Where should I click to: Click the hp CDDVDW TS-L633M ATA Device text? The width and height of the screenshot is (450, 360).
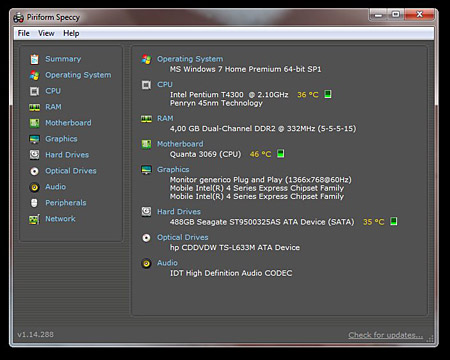pyautogui.click(x=235, y=248)
